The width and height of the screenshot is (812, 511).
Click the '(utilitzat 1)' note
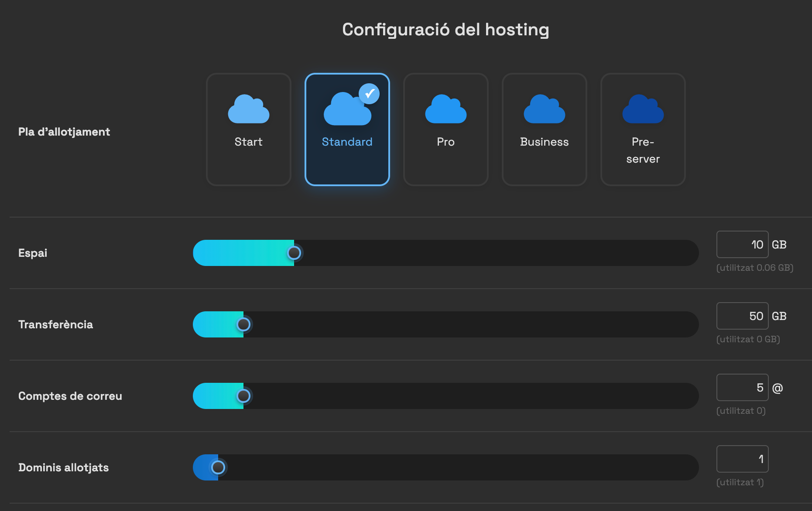pos(740,482)
